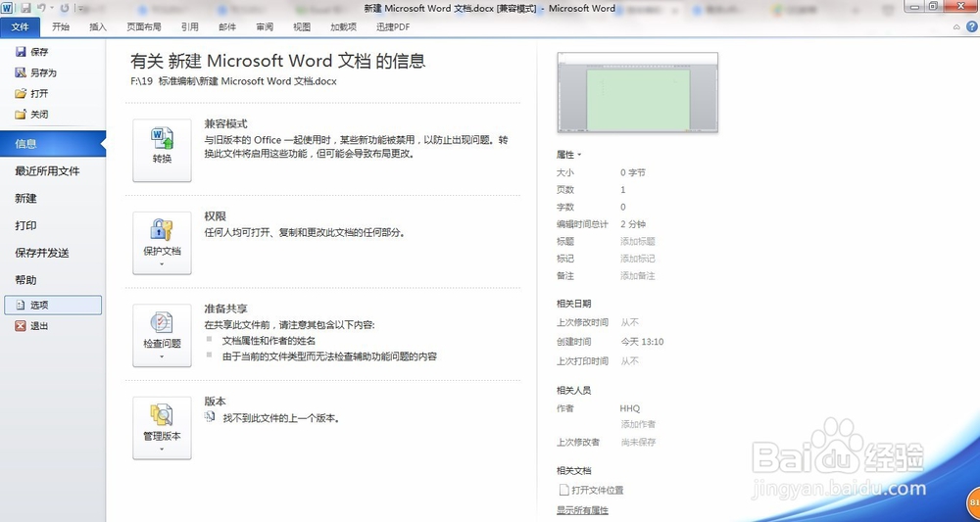Click 打开文件位置 link
Screen dimensions: 980x522
tap(598, 490)
